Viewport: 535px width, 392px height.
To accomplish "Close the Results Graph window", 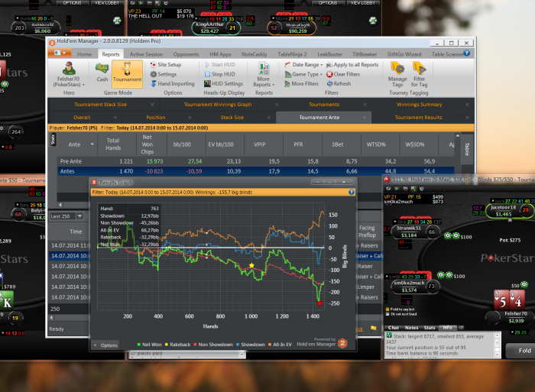I will pyautogui.click(x=344, y=182).
